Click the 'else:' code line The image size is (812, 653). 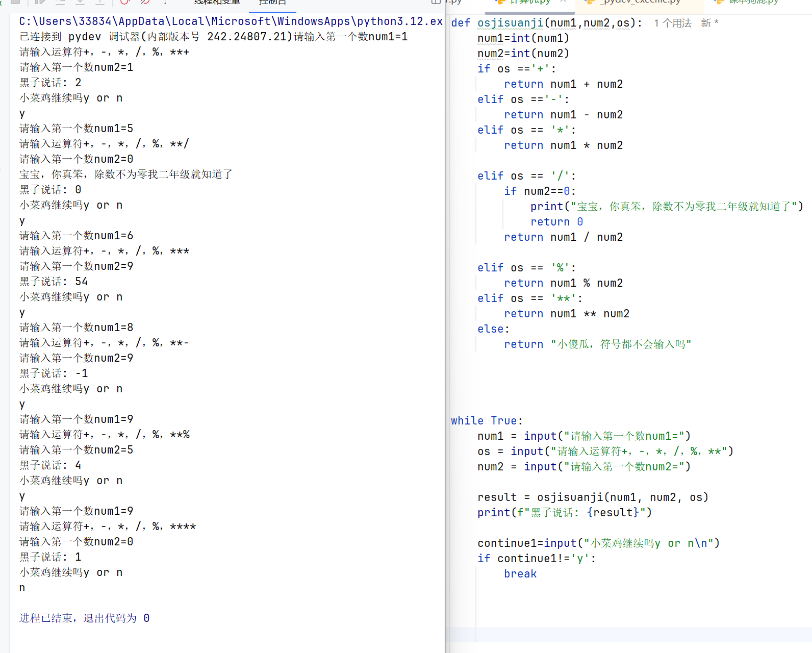click(494, 329)
